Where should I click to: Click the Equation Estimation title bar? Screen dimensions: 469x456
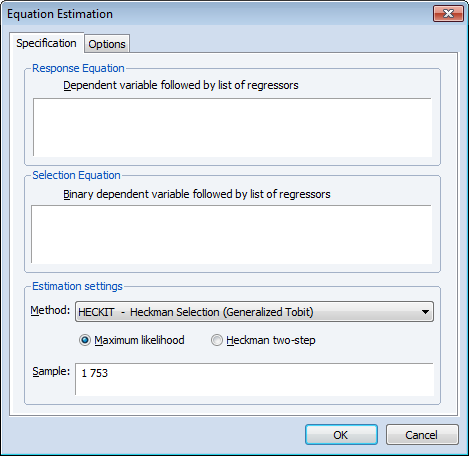click(217, 14)
